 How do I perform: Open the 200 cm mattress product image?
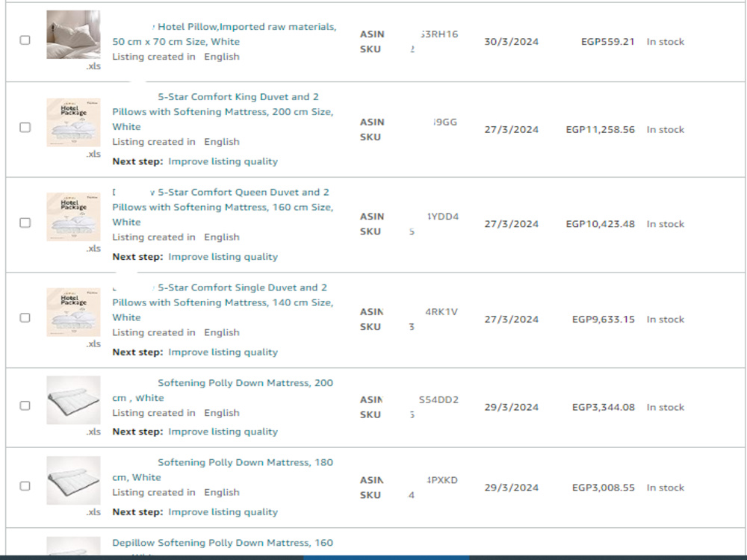tap(73, 400)
